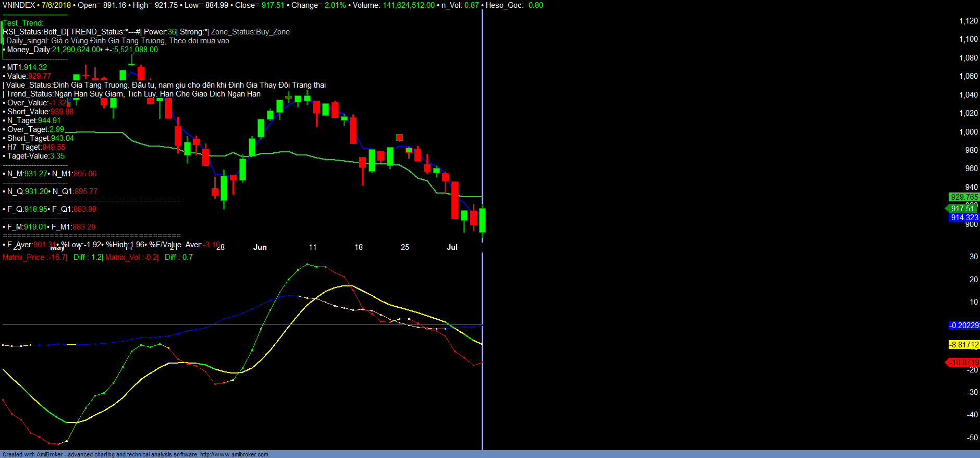Click the 1,120 price axis label

(x=968, y=21)
